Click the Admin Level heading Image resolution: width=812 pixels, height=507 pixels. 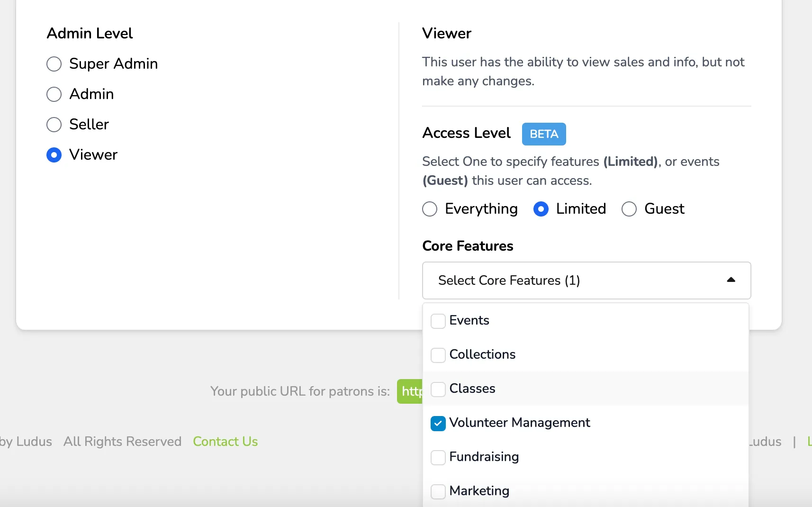90,33
